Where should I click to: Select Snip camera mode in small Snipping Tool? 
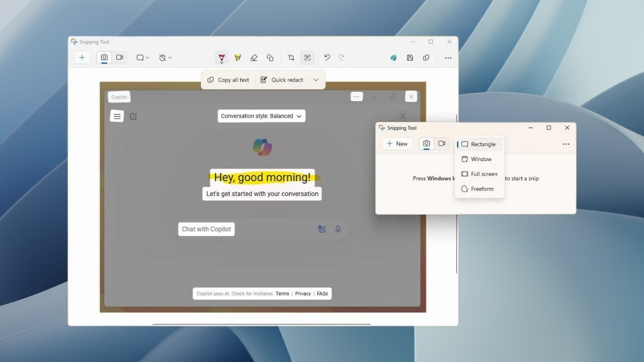coord(426,144)
